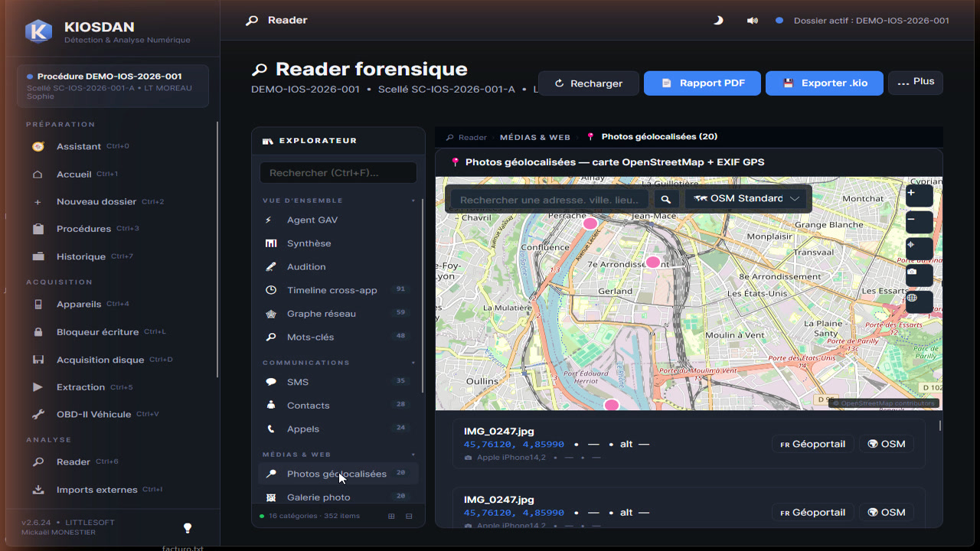Switch explorer to grid view icon
This screenshot has width=980, height=551.
(x=391, y=516)
